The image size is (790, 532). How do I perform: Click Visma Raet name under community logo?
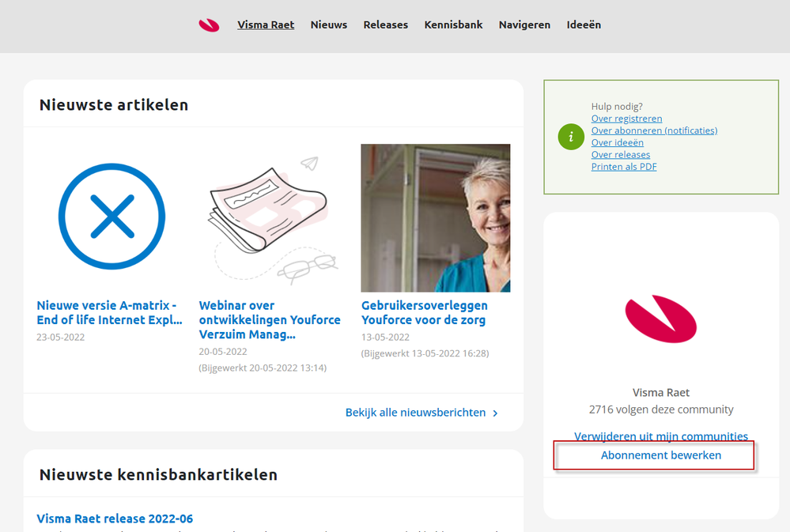(x=661, y=392)
